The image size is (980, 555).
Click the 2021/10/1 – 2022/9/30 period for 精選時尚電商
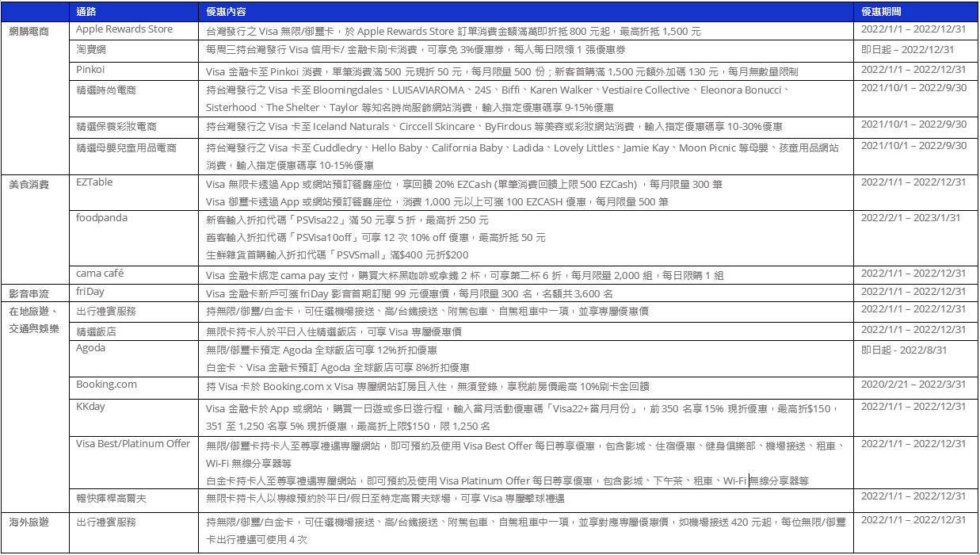[x=913, y=87]
